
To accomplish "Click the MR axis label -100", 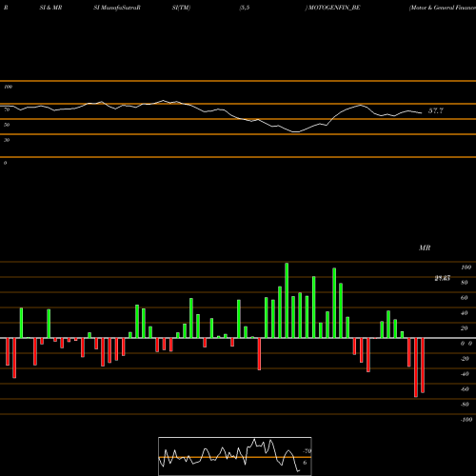I will (466, 420).
